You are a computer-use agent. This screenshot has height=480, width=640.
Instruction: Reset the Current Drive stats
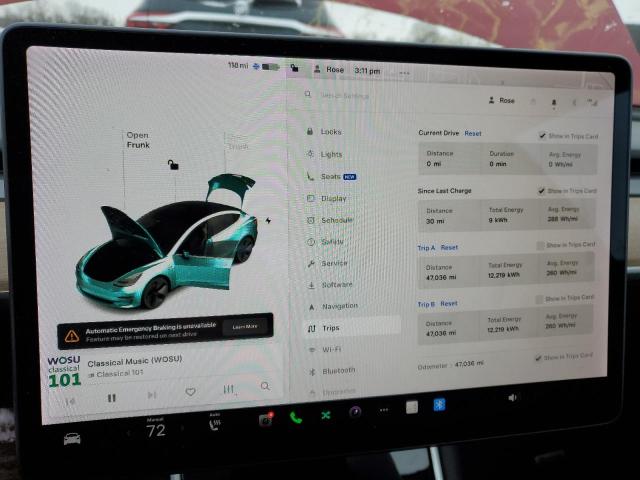(x=473, y=133)
